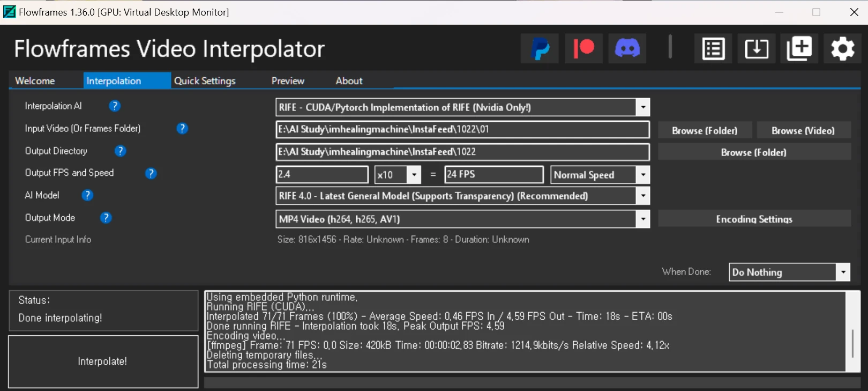Show help for Interpolation AI

pos(115,106)
